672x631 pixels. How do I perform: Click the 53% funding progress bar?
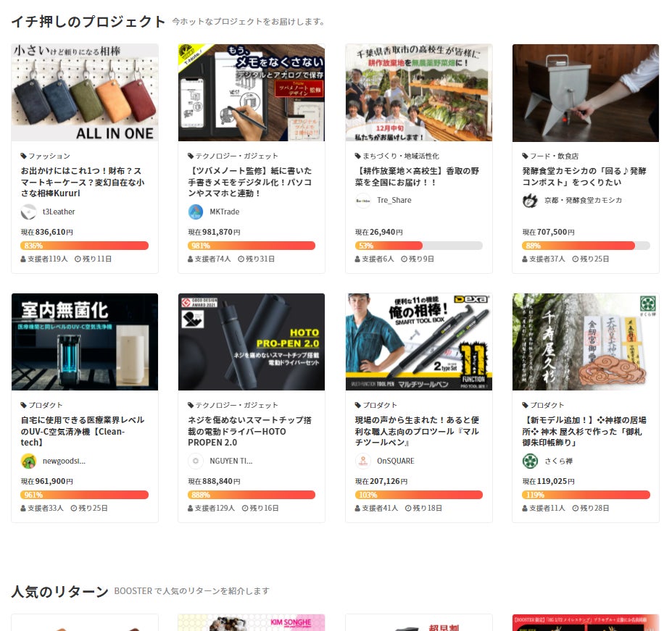(x=419, y=246)
